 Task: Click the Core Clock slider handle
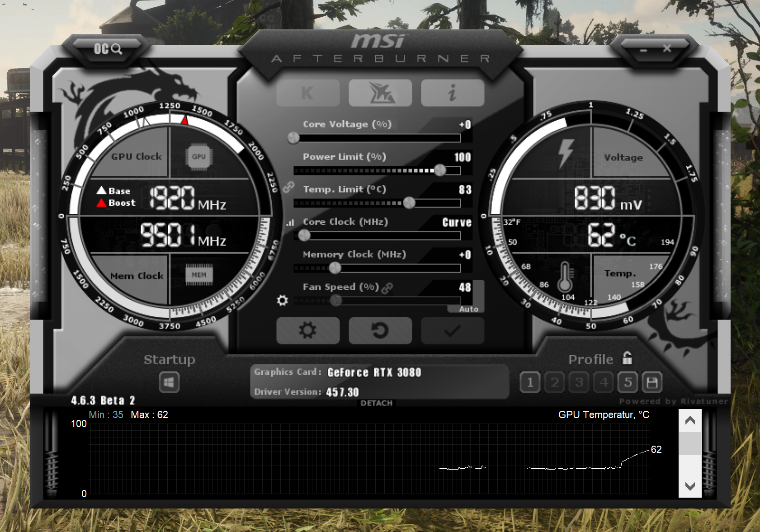point(304,235)
